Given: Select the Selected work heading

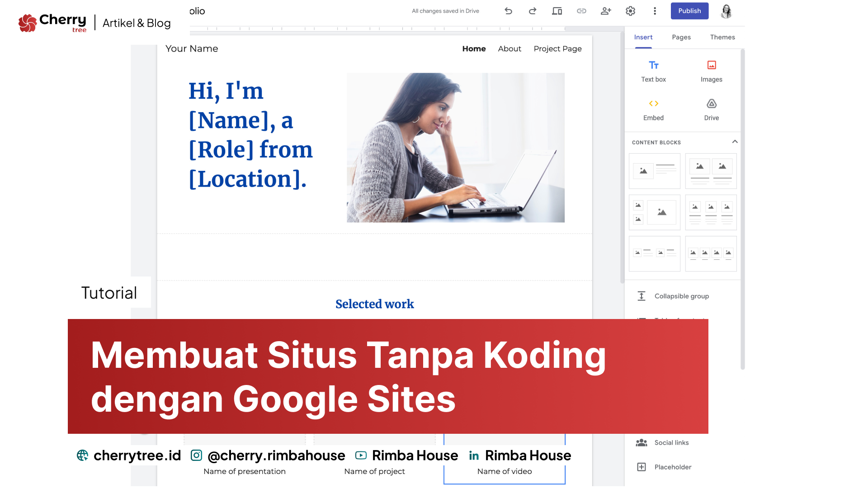Looking at the screenshot, I should click(x=374, y=304).
